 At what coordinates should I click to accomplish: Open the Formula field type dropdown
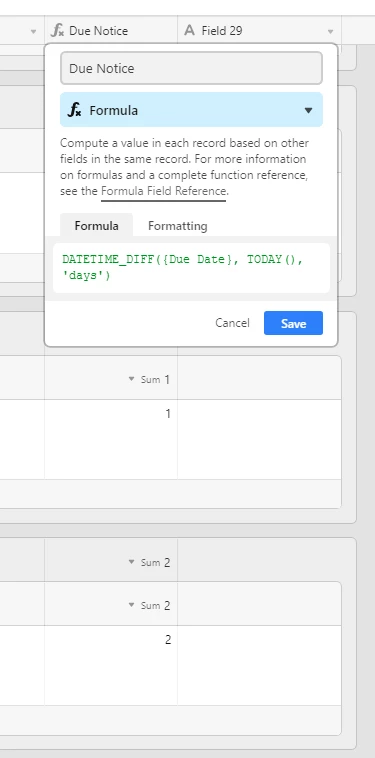[x=191, y=110]
